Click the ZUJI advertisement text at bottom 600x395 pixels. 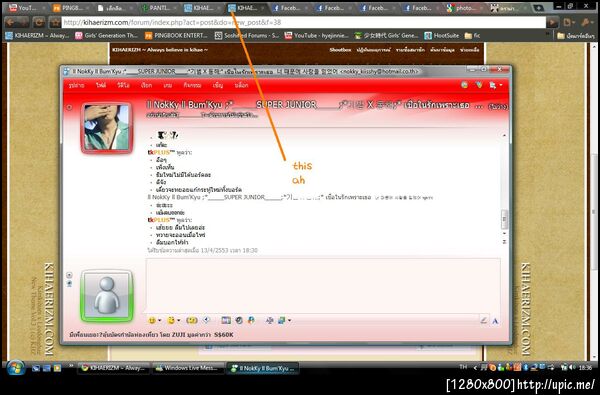152,335
